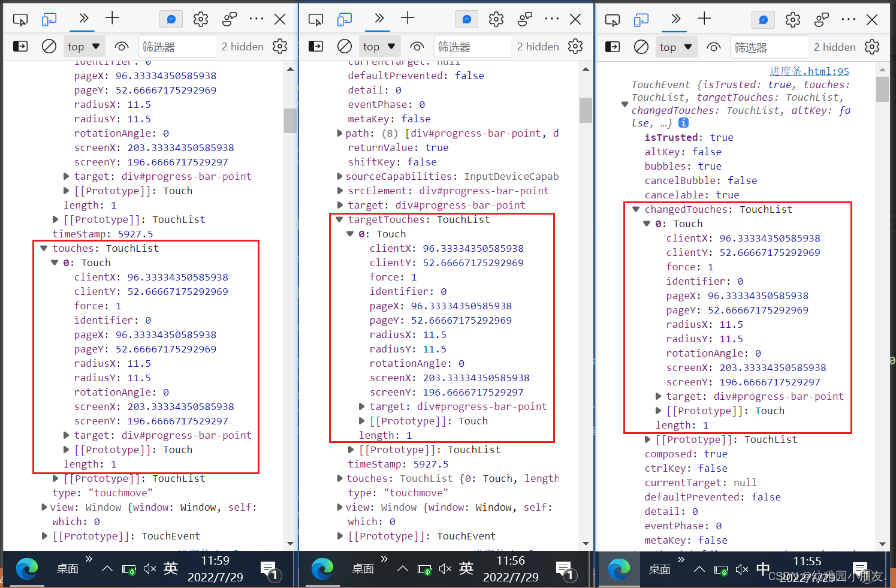Collapse the changedTouches TouchList

pyautogui.click(x=636, y=209)
